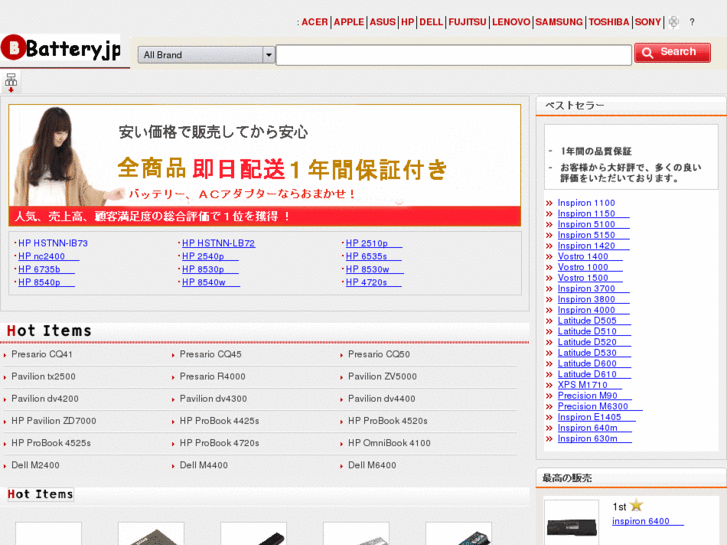This screenshot has height=545, width=727.
Task: Click the Battery.jp logo
Action: coord(61,48)
